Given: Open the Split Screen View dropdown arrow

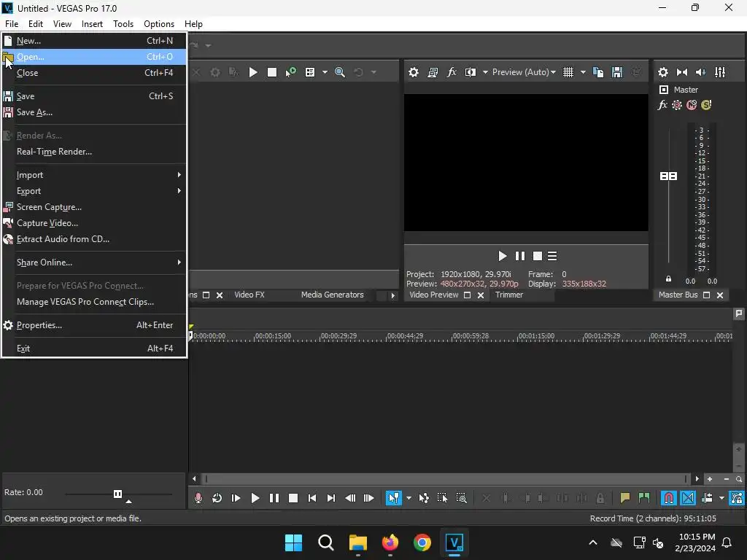Looking at the screenshot, I should (485, 72).
